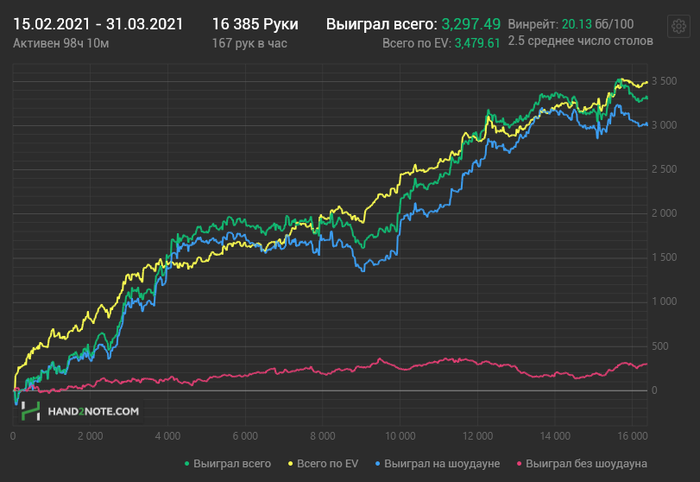Click the total winnings value 3,297.49
The width and height of the screenshot is (700, 482).
tap(471, 24)
